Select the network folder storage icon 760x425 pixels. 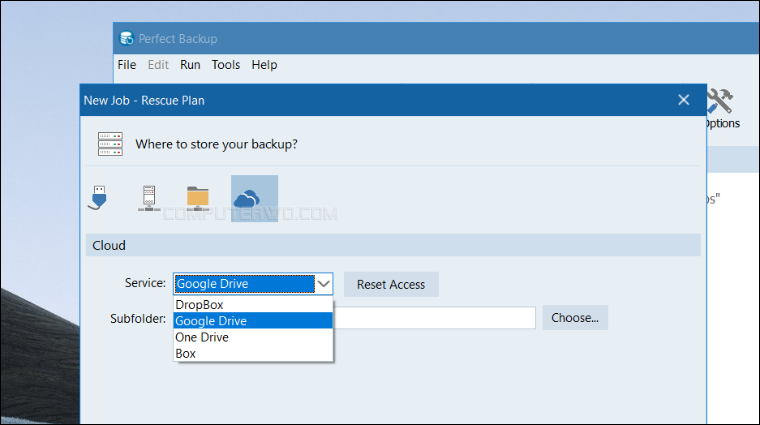198,198
